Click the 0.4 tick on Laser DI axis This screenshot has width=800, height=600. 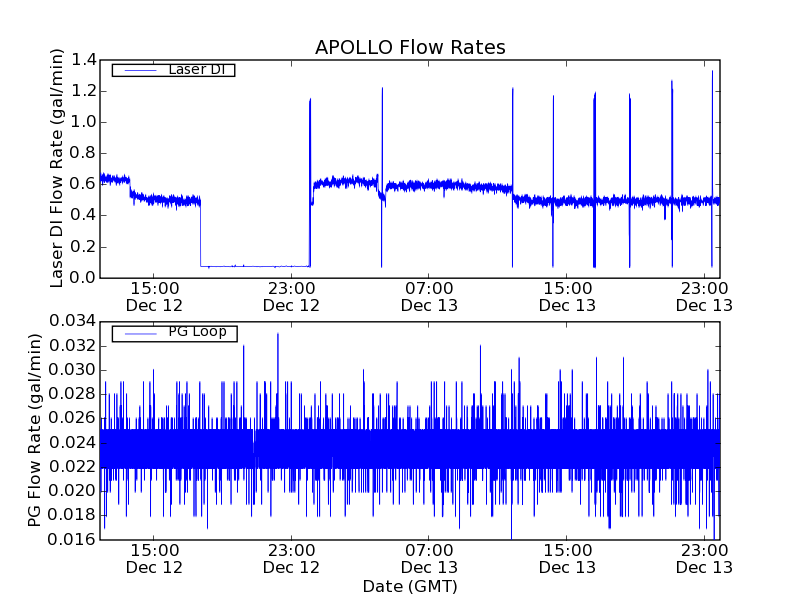click(x=83, y=215)
